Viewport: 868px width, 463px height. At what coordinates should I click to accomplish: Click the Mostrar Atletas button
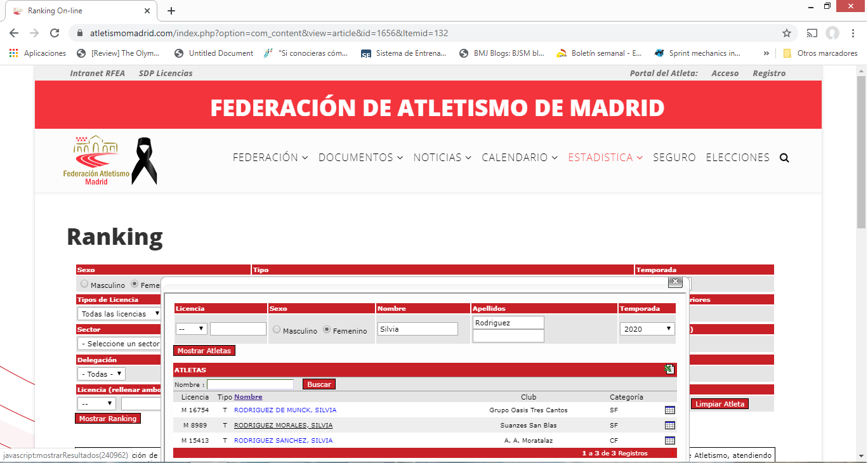coord(204,351)
